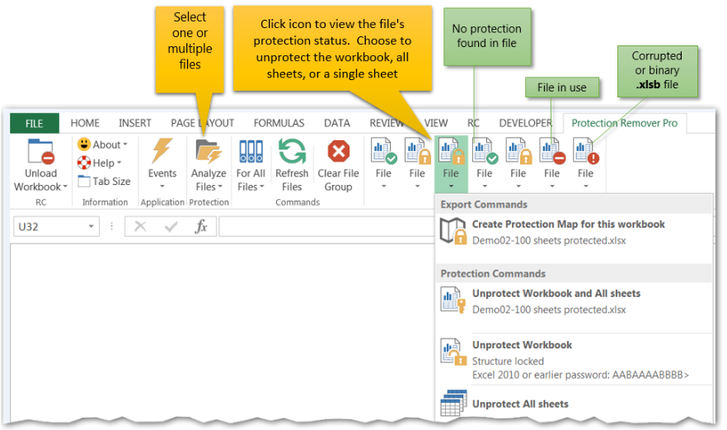
Task: Select the File icon with red exclamation mark
Action: tap(586, 151)
